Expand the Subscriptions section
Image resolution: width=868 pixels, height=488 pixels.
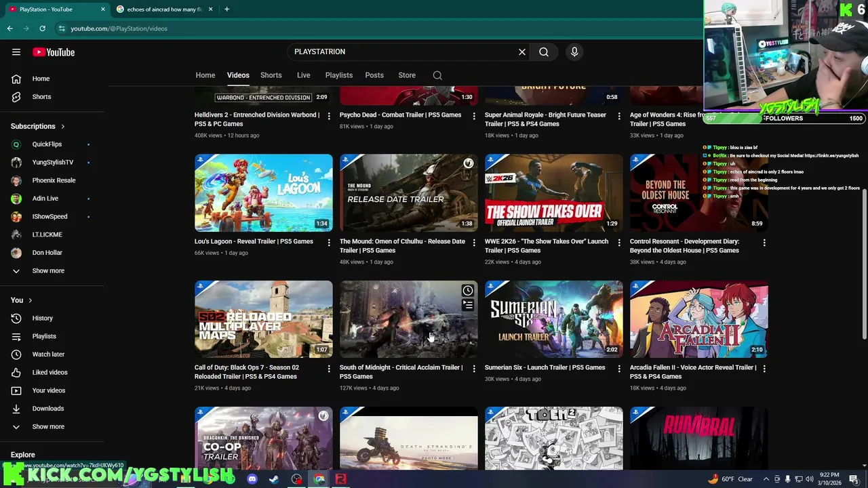[x=38, y=126]
